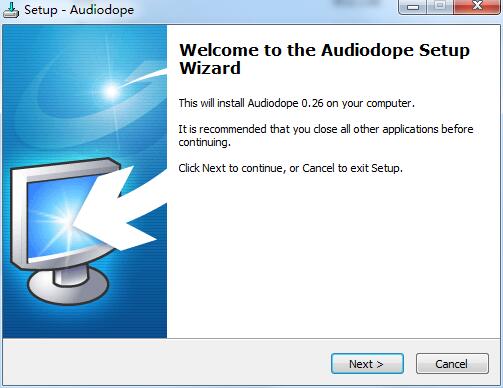Click the gray panel left of Next

[167, 363]
